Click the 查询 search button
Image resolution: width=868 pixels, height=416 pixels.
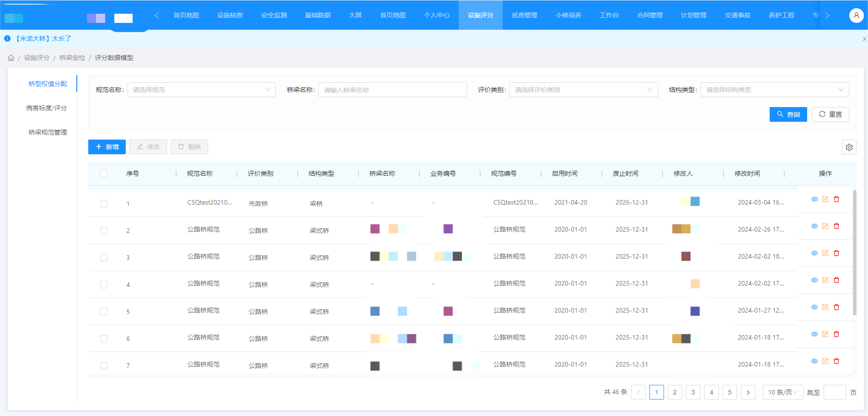pyautogui.click(x=788, y=114)
